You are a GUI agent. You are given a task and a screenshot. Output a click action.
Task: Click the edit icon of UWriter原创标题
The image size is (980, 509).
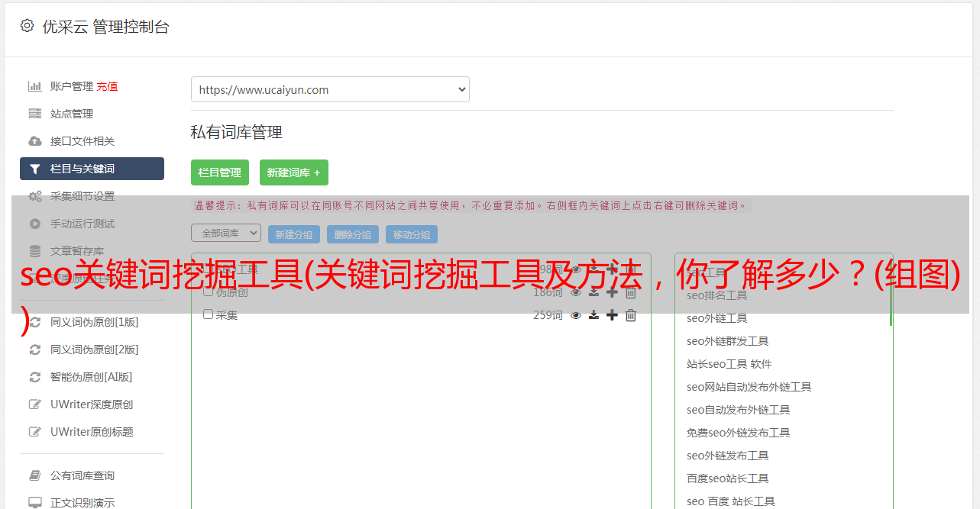tap(35, 432)
